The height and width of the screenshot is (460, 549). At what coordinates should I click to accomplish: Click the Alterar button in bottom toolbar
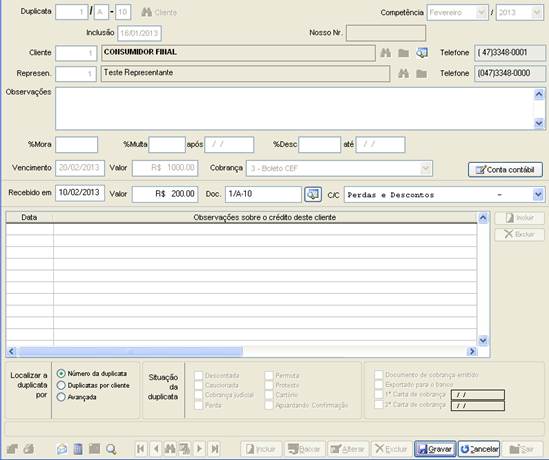click(x=348, y=449)
